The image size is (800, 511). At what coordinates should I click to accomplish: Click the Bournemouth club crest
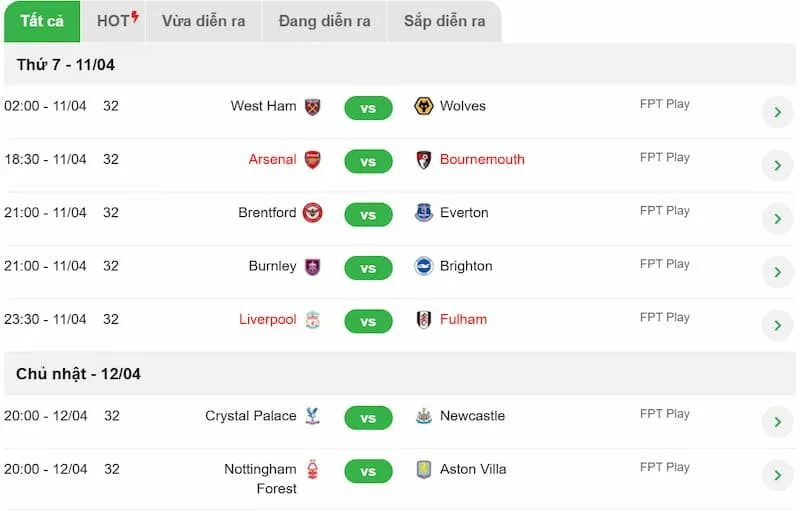click(x=424, y=159)
